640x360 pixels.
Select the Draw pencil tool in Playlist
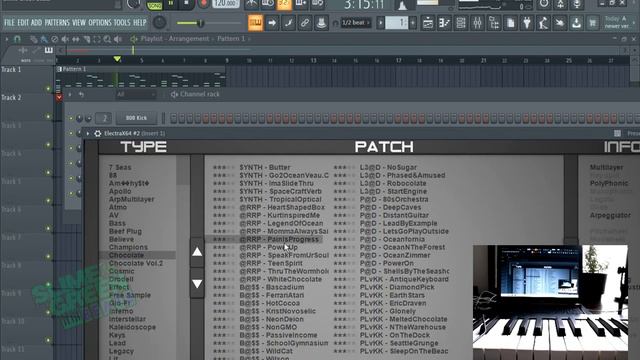point(34,39)
